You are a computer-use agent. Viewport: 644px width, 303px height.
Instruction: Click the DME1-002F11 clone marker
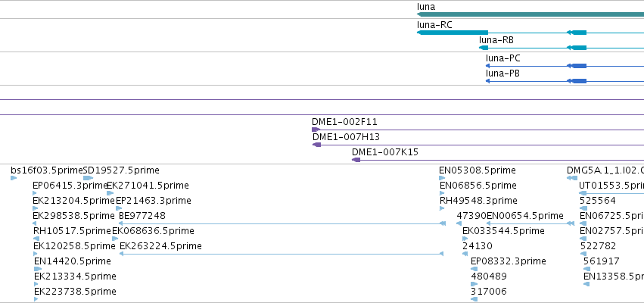(316, 130)
